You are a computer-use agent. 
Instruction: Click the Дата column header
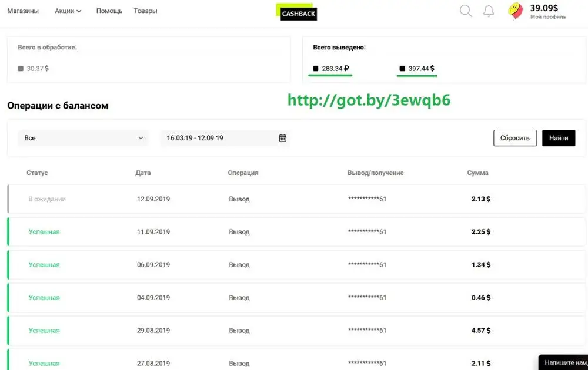click(x=143, y=173)
